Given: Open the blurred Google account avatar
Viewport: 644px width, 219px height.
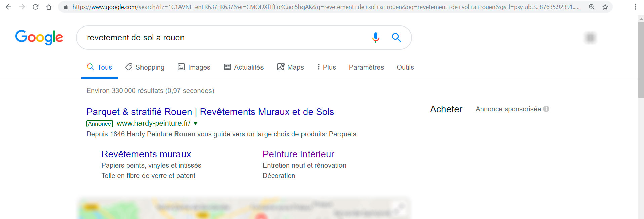Looking at the screenshot, I should (590, 38).
